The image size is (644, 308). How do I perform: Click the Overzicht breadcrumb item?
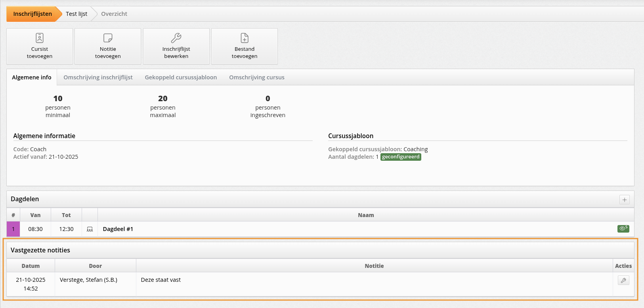tap(114, 14)
